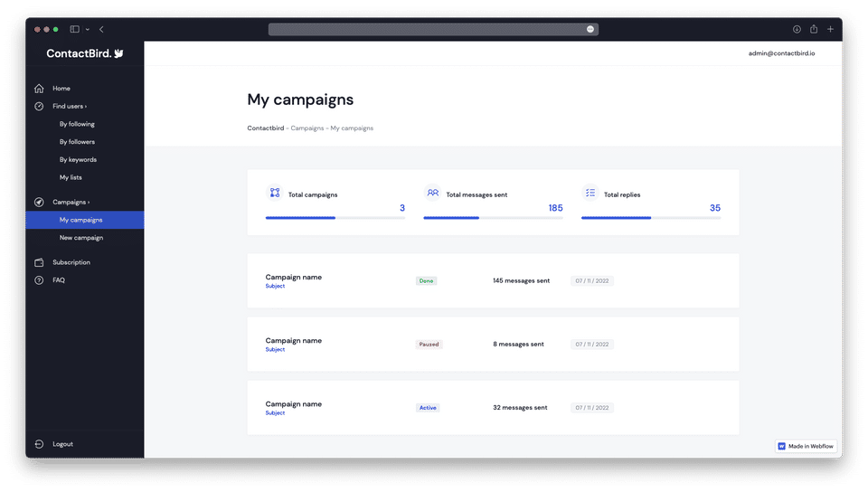Click Campaign name in the Paused row

click(x=293, y=341)
